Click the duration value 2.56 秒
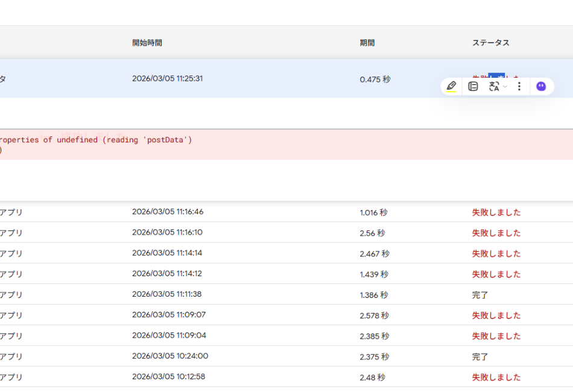573x392 pixels. click(x=371, y=233)
